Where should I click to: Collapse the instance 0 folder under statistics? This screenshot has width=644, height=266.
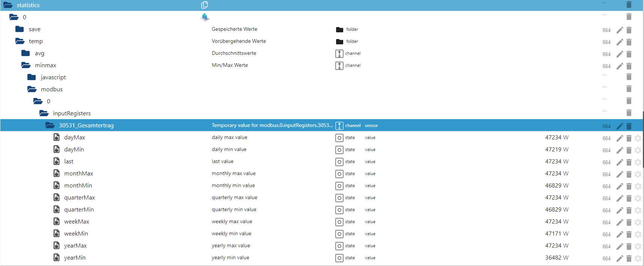(14, 17)
